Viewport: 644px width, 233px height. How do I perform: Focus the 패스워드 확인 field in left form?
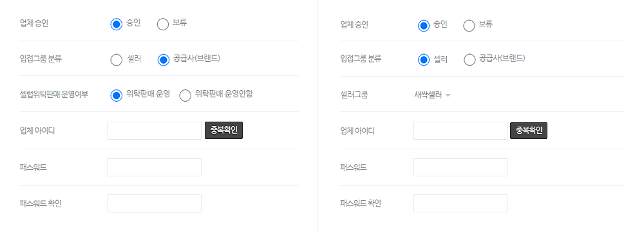tap(155, 203)
